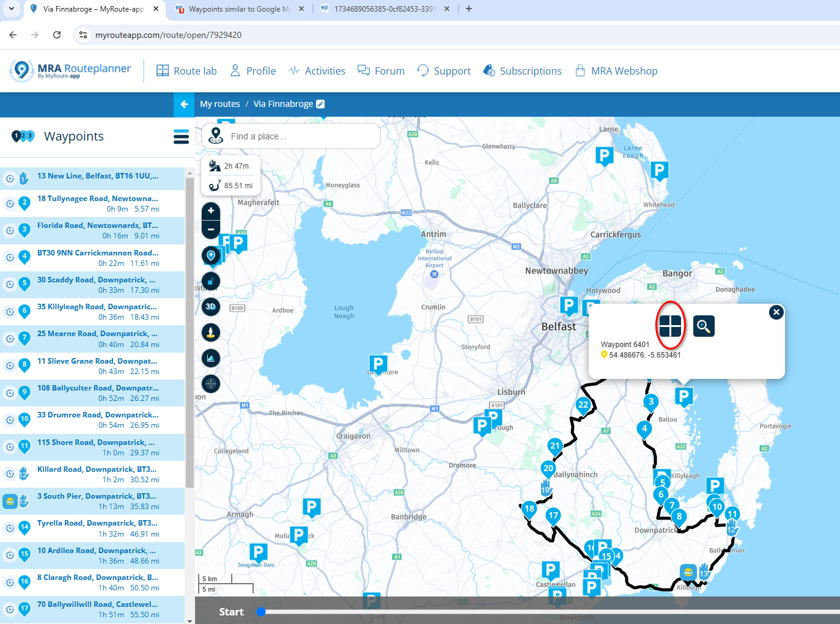Center the map with the crosshair button
The width and height of the screenshot is (840, 624).
point(211,384)
